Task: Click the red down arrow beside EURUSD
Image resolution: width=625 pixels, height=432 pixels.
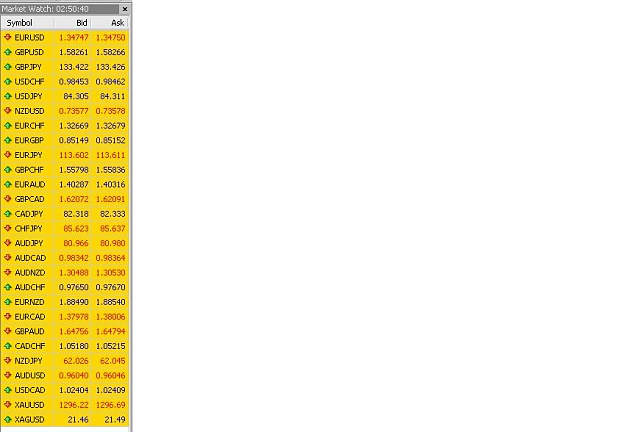Action: pos(8,37)
